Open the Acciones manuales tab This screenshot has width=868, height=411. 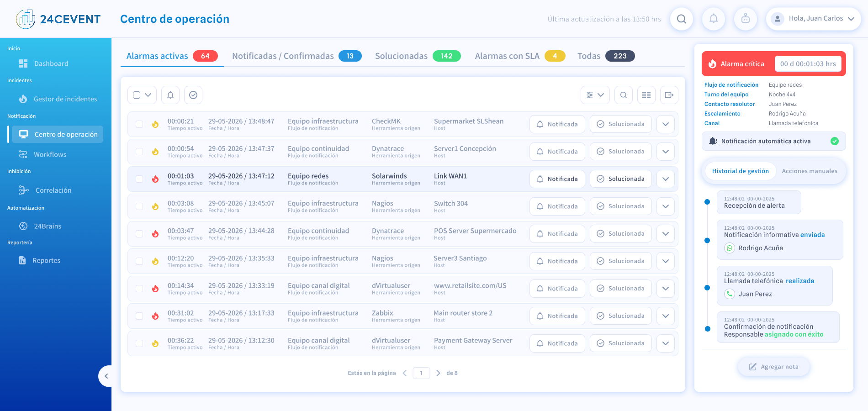coord(810,171)
